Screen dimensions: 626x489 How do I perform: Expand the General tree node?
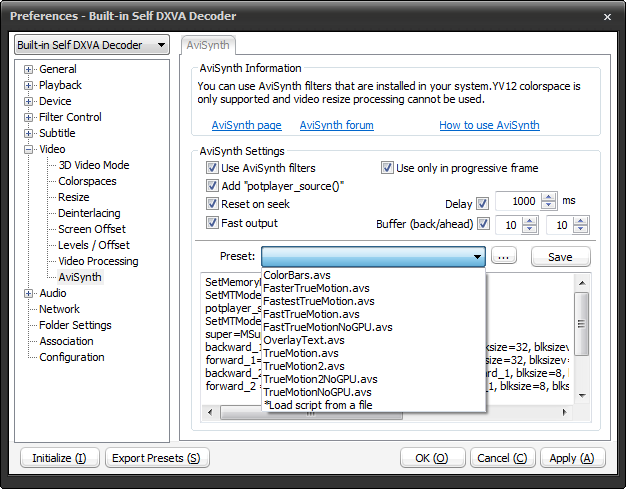(x=28, y=69)
